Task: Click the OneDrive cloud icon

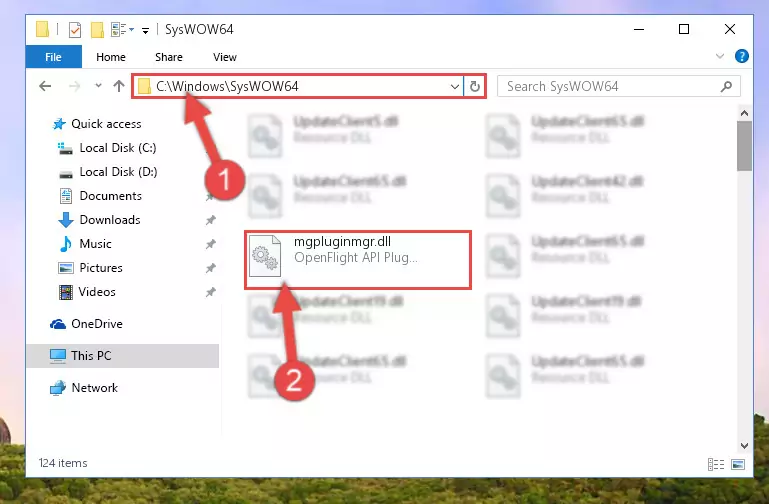Action: [x=58, y=324]
